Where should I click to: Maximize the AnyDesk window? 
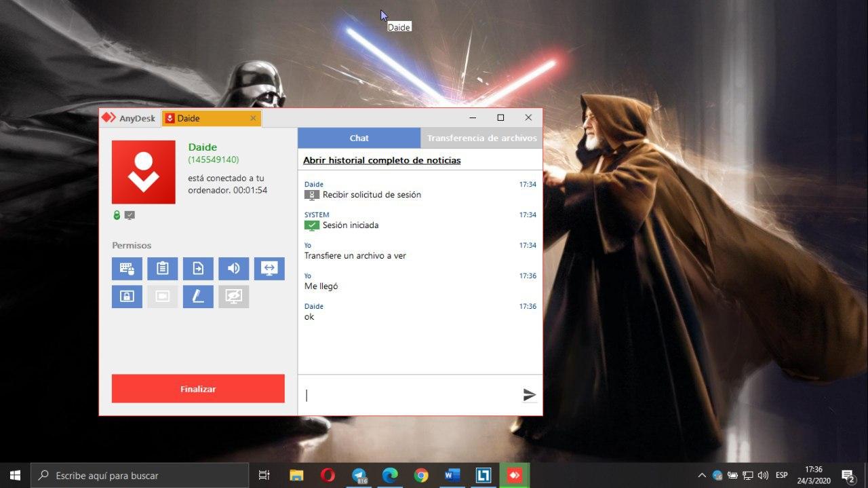tap(500, 117)
